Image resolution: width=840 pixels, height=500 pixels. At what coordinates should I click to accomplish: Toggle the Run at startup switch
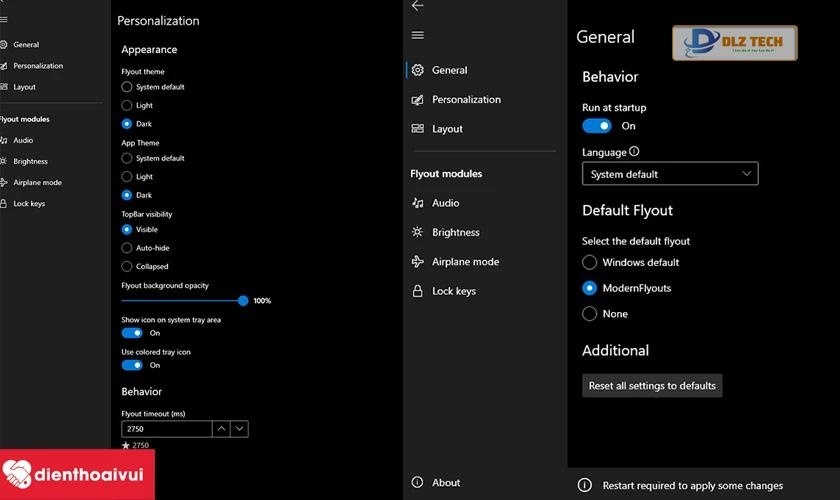click(597, 126)
